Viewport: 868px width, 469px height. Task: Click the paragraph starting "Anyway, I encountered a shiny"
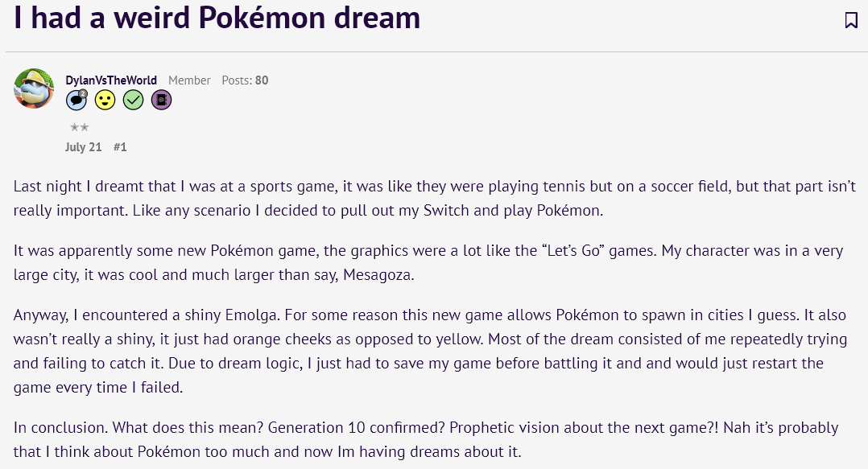[430, 352]
